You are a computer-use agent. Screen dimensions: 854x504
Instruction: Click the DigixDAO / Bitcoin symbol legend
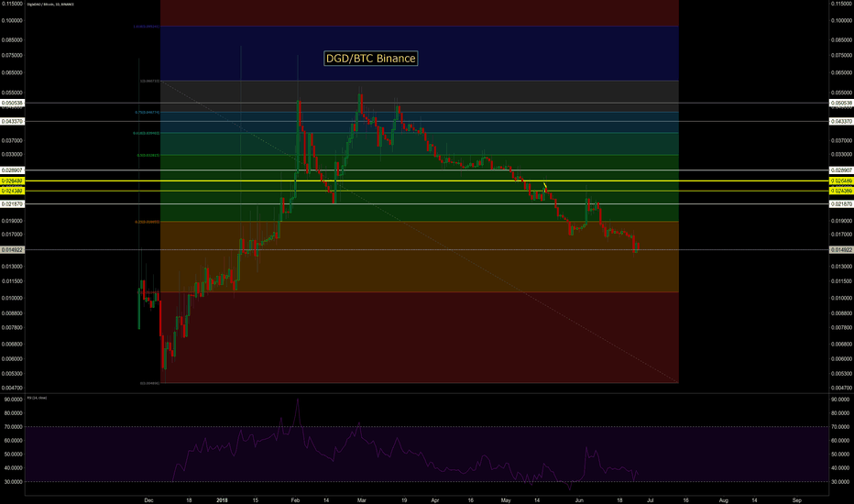[x=50, y=5]
